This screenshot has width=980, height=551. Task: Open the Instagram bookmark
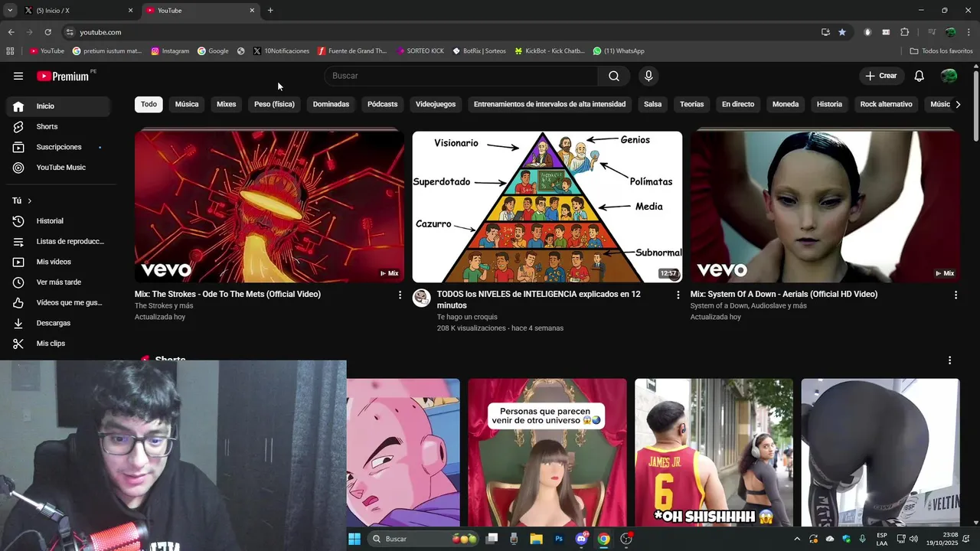(170, 51)
